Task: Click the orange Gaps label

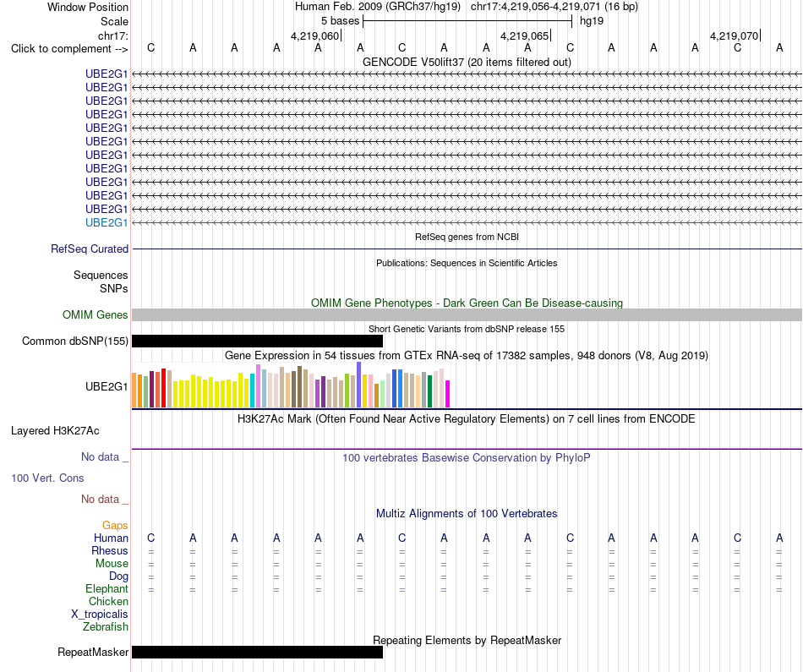Action: point(115,526)
